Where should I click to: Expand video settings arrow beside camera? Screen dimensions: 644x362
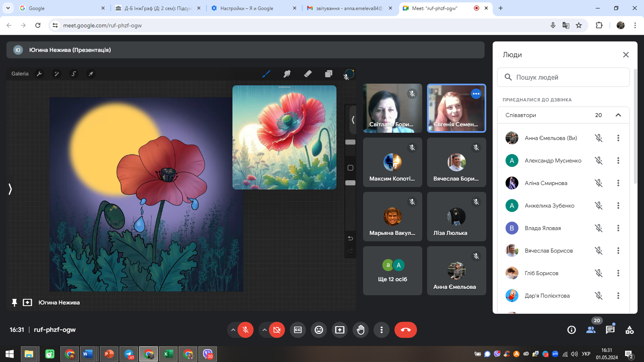[x=264, y=330]
